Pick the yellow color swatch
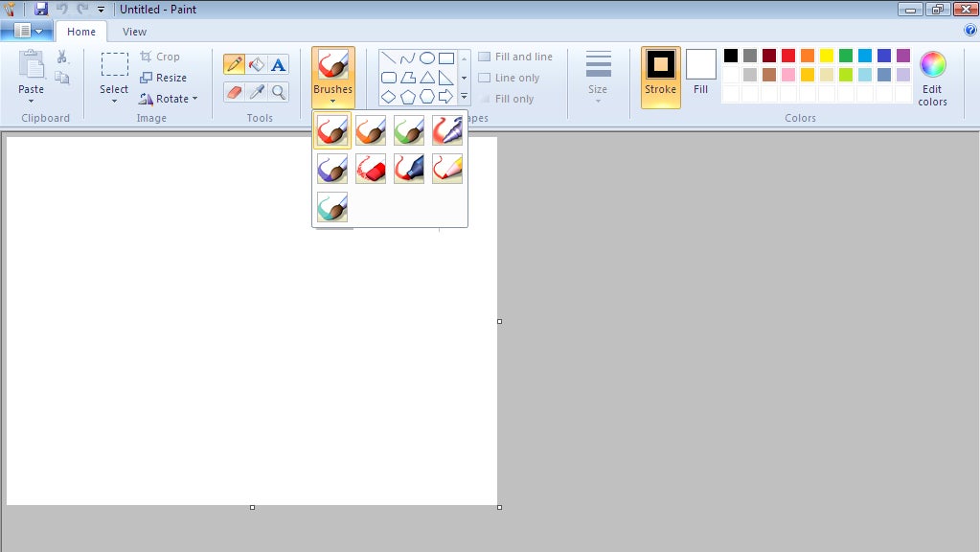Image resolution: width=980 pixels, height=552 pixels. coord(827,56)
